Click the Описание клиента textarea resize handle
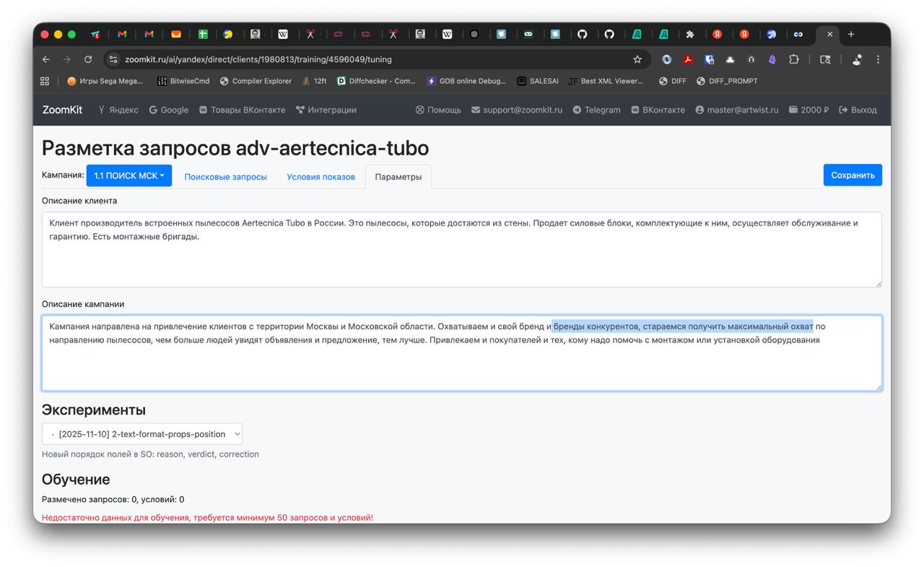924x567 pixels. [878, 283]
